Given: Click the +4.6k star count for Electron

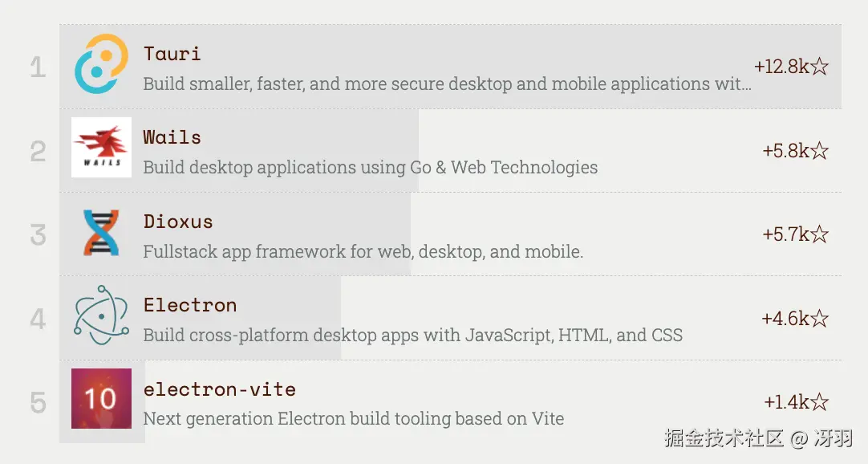Looking at the screenshot, I should [794, 319].
